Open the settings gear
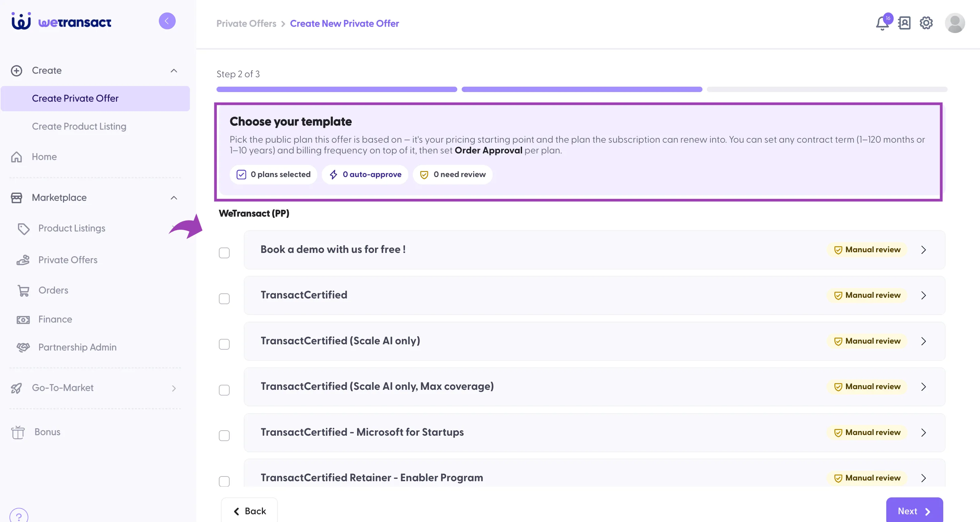 [x=926, y=23]
